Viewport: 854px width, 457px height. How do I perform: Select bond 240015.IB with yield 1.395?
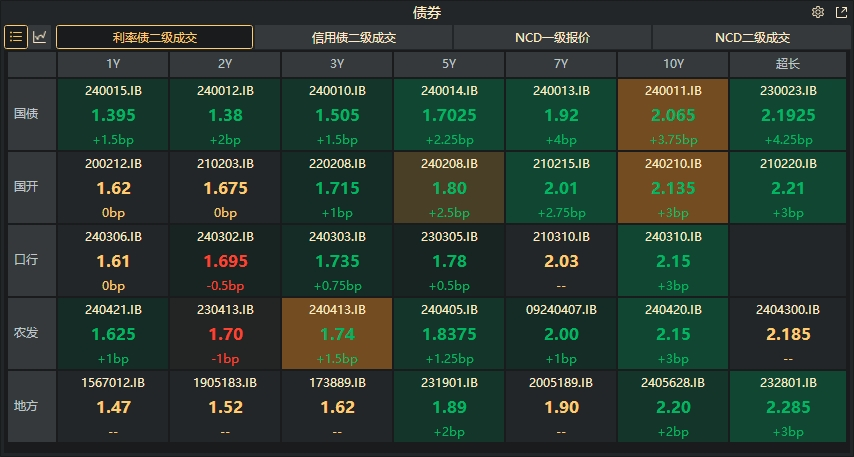(113, 114)
